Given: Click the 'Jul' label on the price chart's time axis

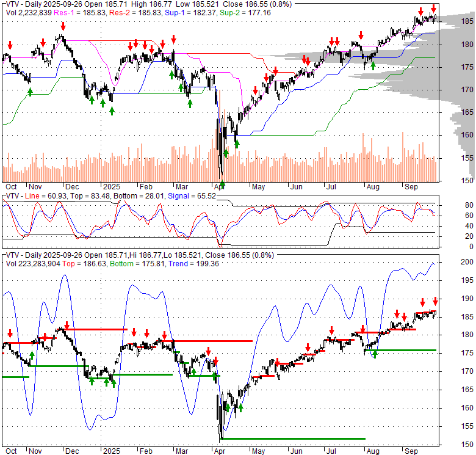Looking at the screenshot, I should (x=331, y=187).
